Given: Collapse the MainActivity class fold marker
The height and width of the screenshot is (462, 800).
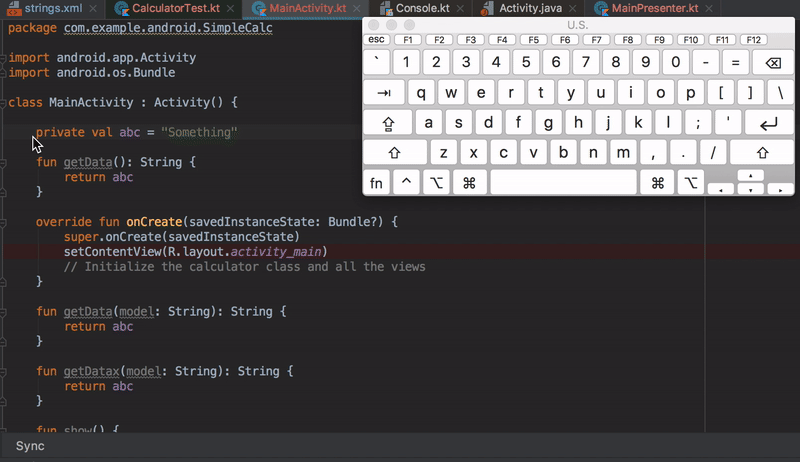Looking at the screenshot, I should [x=3, y=102].
